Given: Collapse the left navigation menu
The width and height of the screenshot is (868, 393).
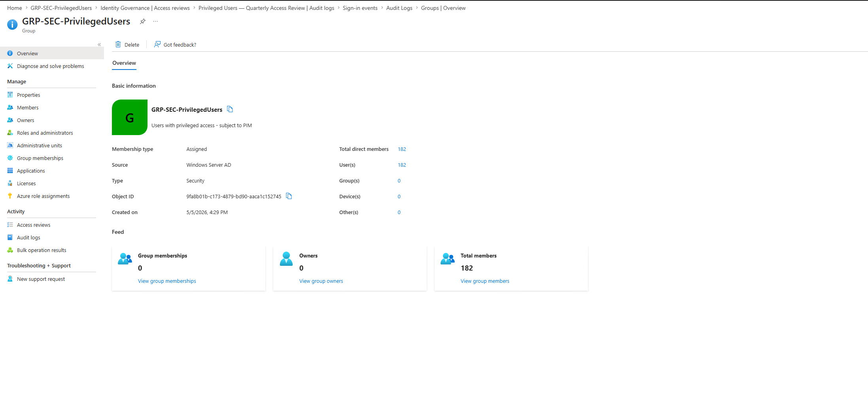Looking at the screenshot, I should click(99, 45).
